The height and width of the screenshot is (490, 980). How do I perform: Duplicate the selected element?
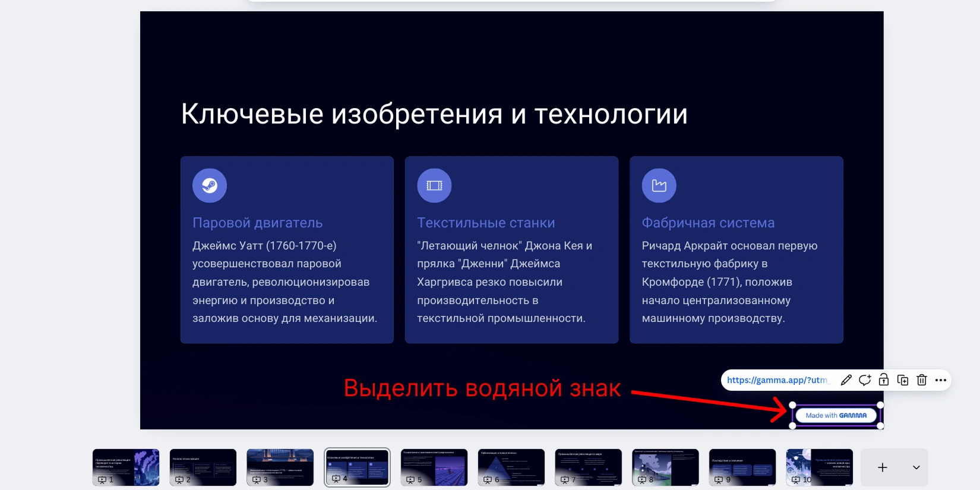pos(903,380)
